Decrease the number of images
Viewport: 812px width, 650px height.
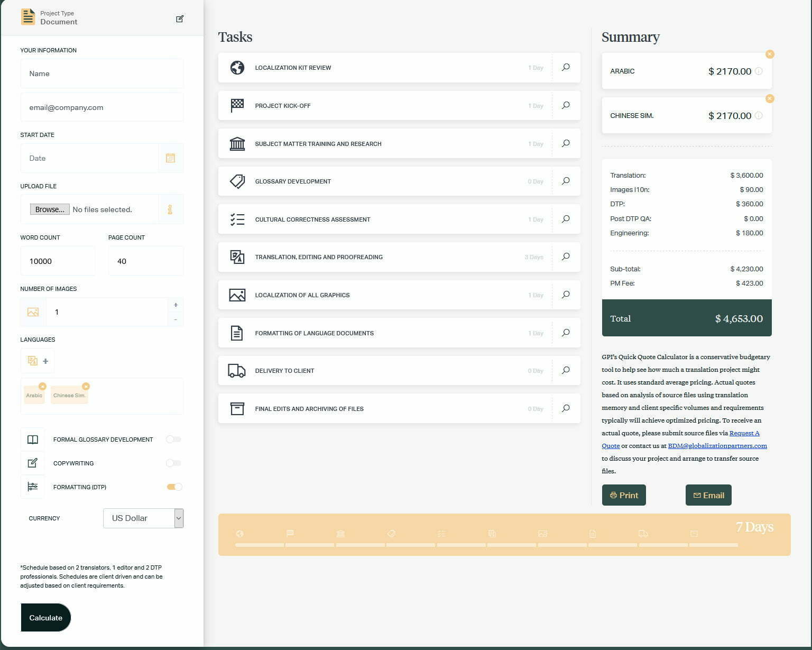click(x=176, y=319)
